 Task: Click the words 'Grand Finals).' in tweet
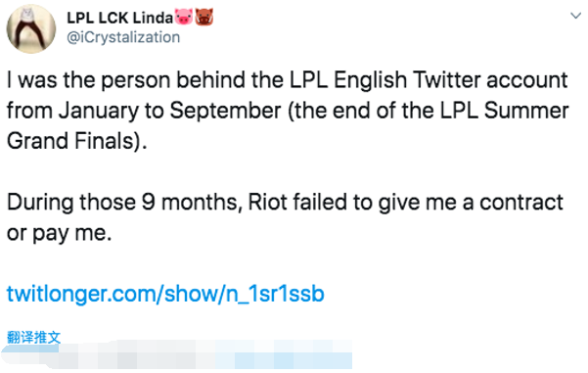77,141
